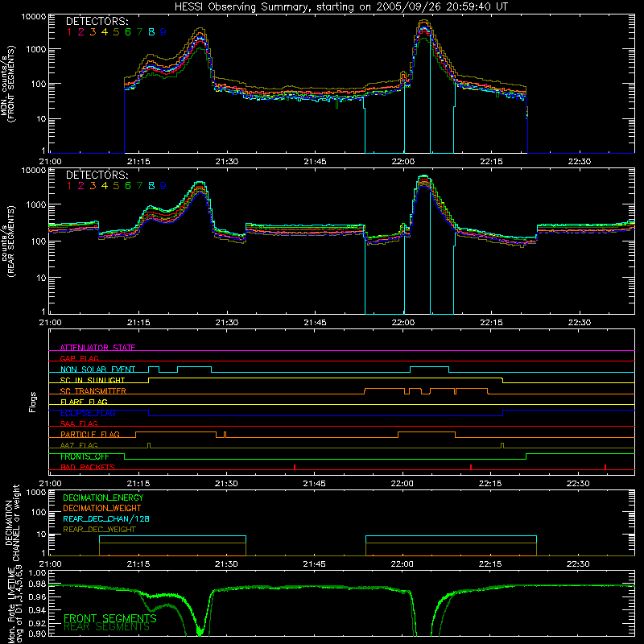Select cyan detector 8 in front segments legend
The width and height of the screenshot is (644, 644).
coord(151,31)
